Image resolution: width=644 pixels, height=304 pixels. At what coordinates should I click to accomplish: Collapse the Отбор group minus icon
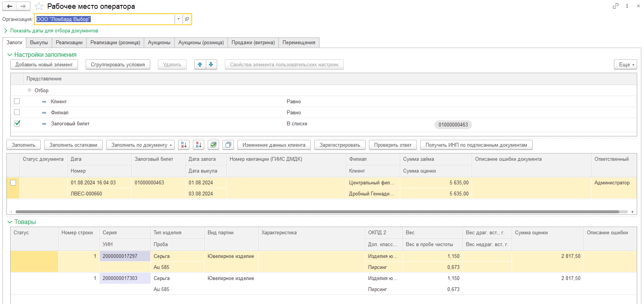click(x=29, y=90)
